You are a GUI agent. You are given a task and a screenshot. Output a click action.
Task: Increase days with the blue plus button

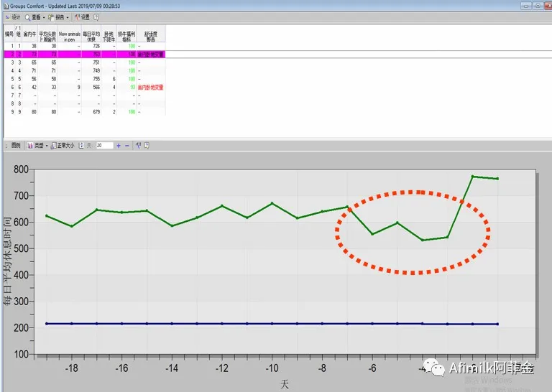[x=119, y=146]
